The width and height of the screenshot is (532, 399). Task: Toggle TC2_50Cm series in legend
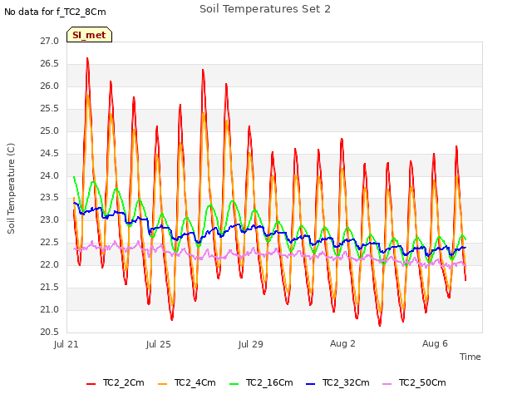tap(414, 382)
